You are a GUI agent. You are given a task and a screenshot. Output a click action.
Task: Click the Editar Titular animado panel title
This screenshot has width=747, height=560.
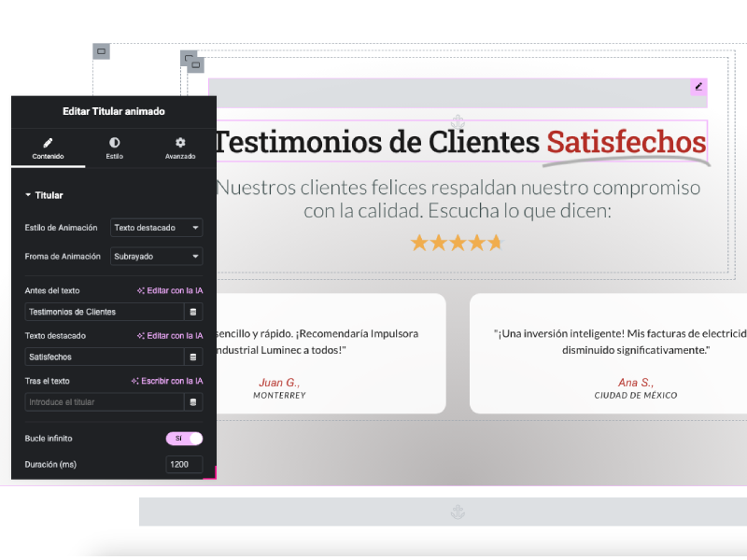pos(114,111)
